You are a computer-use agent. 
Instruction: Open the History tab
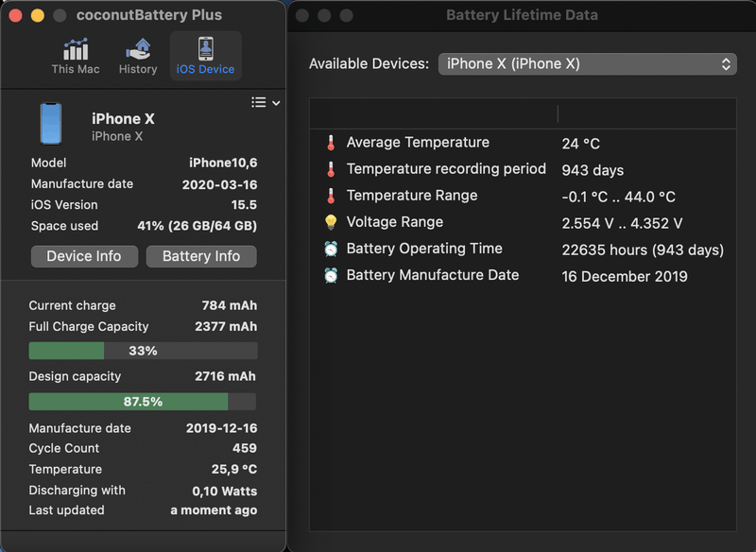(138, 56)
